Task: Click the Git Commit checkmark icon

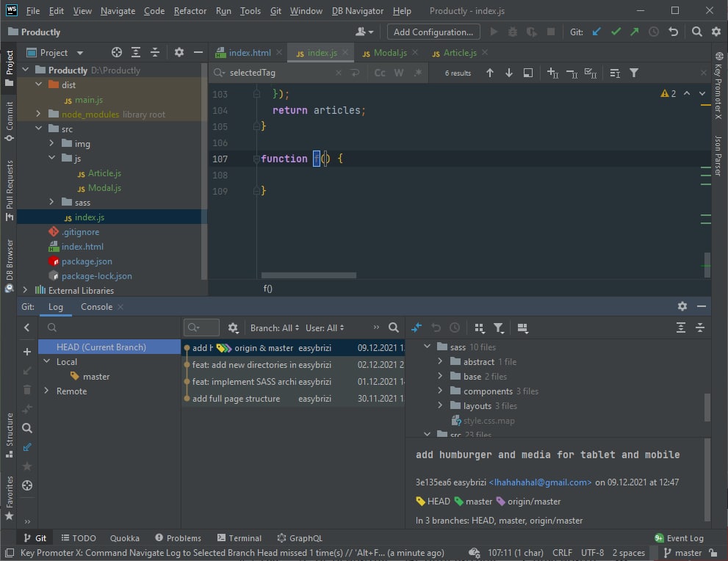Action: [x=616, y=32]
